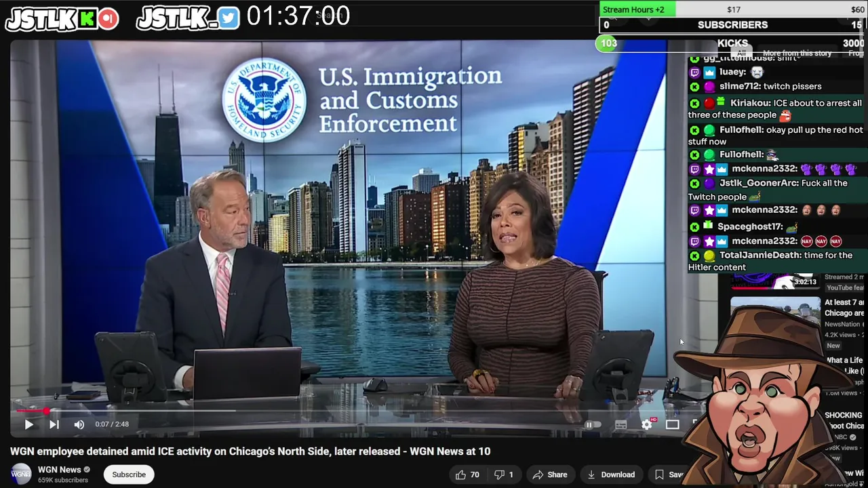Image resolution: width=868 pixels, height=488 pixels.
Task: Click username Kiriakou in chat
Action: coord(750,103)
